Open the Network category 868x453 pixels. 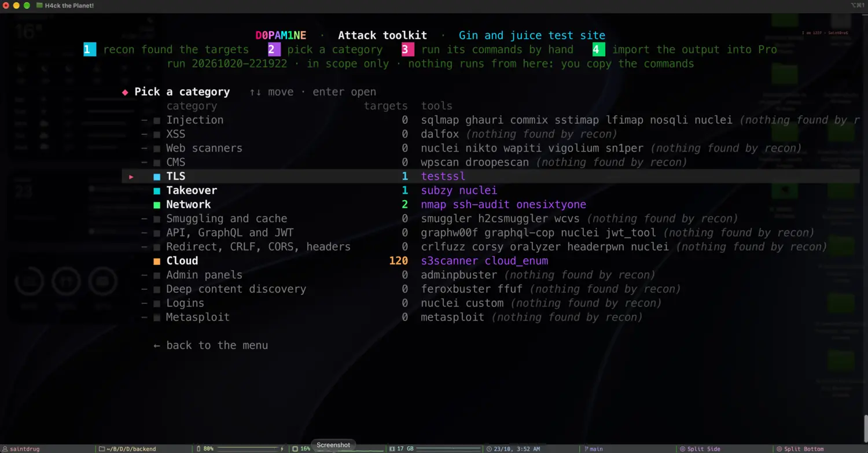coord(189,205)
